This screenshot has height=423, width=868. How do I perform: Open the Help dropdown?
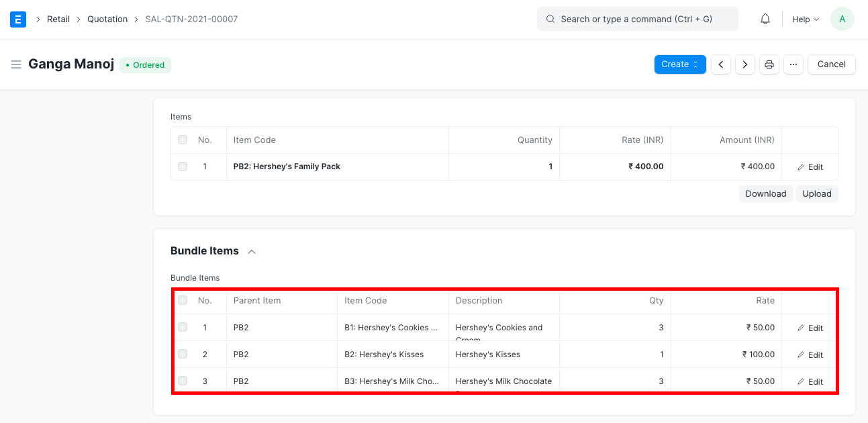(x=806, y=19)
